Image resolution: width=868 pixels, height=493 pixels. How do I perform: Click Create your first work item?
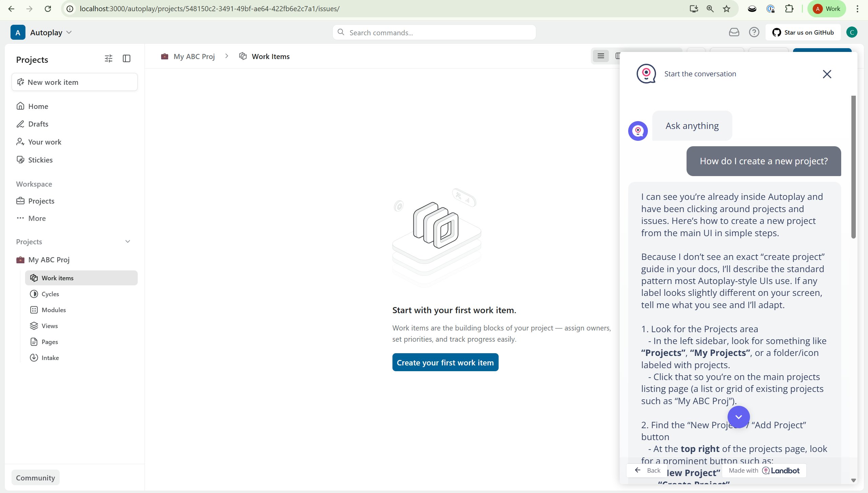[x=445, y=362]
